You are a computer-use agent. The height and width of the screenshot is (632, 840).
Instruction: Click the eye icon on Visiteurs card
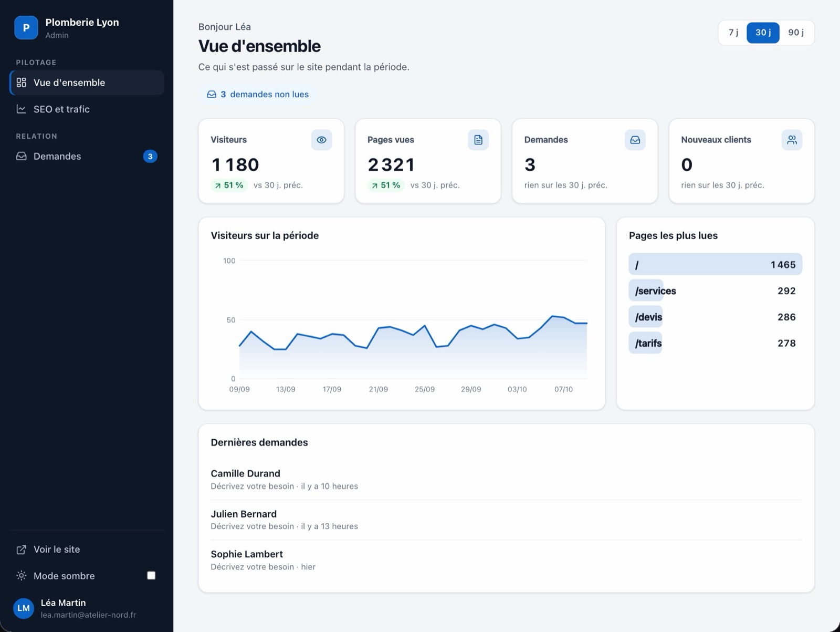(321, 140)
